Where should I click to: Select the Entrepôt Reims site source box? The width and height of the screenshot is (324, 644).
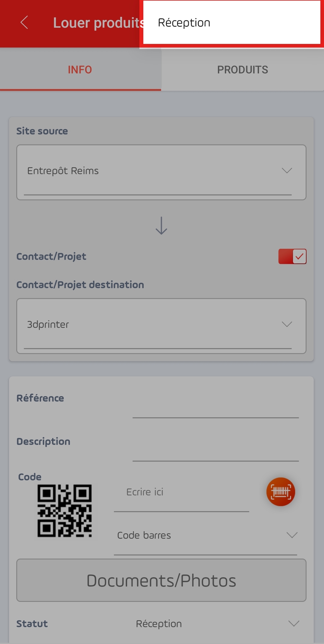[161, 172]
